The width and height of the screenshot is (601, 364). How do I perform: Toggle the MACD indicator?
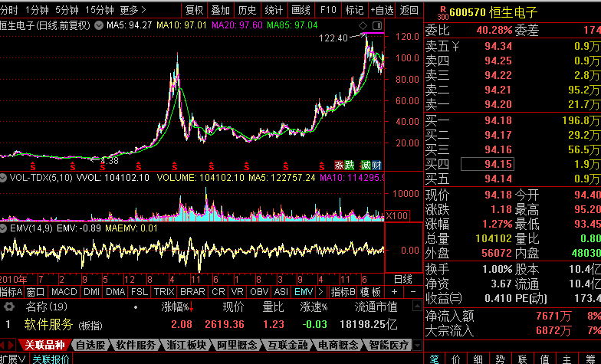click(x=64, y=292)
